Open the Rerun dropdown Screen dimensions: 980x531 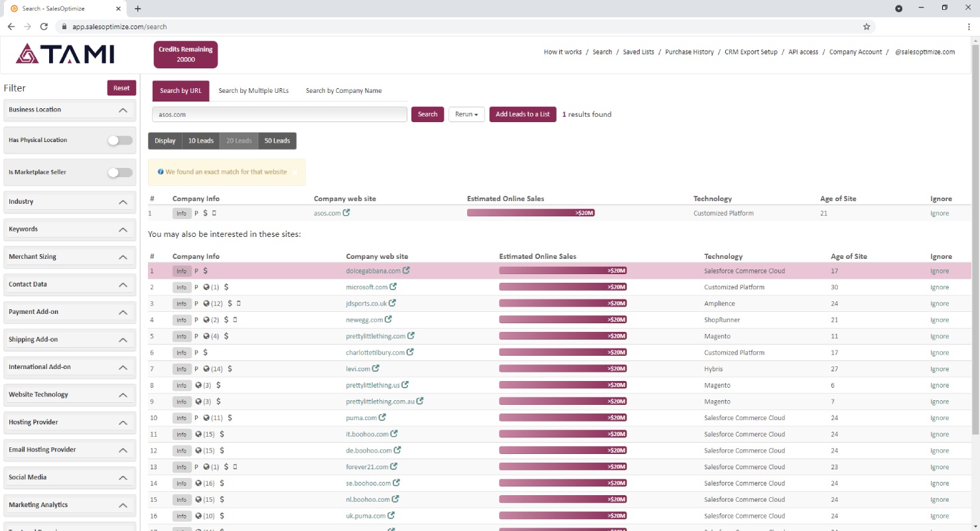click(466, 114)
